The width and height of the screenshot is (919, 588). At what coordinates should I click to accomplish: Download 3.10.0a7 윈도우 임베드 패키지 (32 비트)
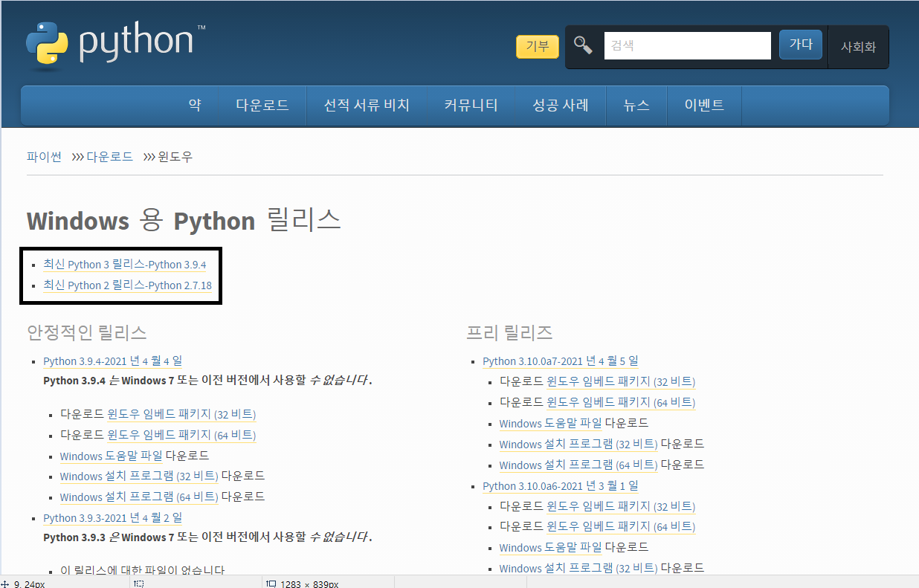click(x=621, y=381)
